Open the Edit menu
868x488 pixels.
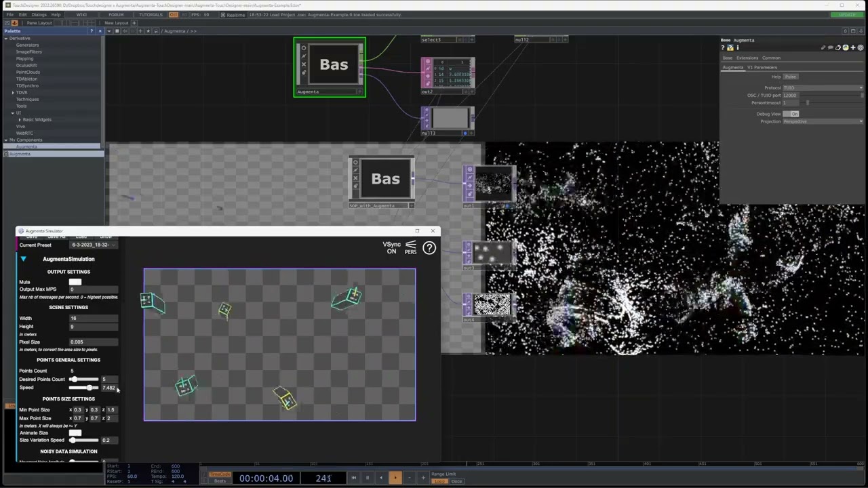pyautogui.click(x=23, y=15)
